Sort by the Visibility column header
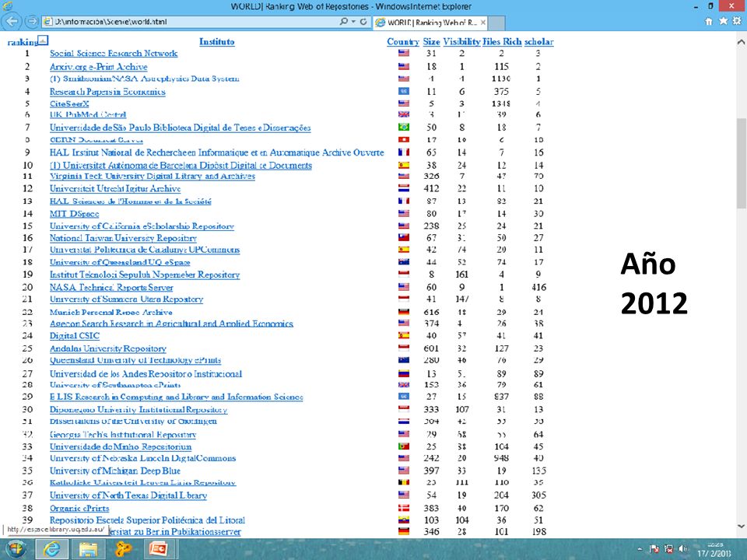This screenshot has width=747, height=560. tap(461, 42)
